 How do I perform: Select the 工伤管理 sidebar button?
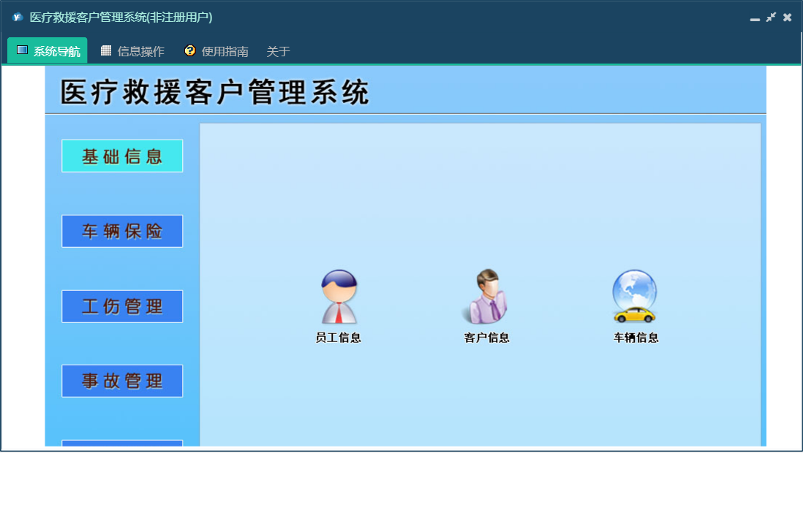tap(122, 306)
